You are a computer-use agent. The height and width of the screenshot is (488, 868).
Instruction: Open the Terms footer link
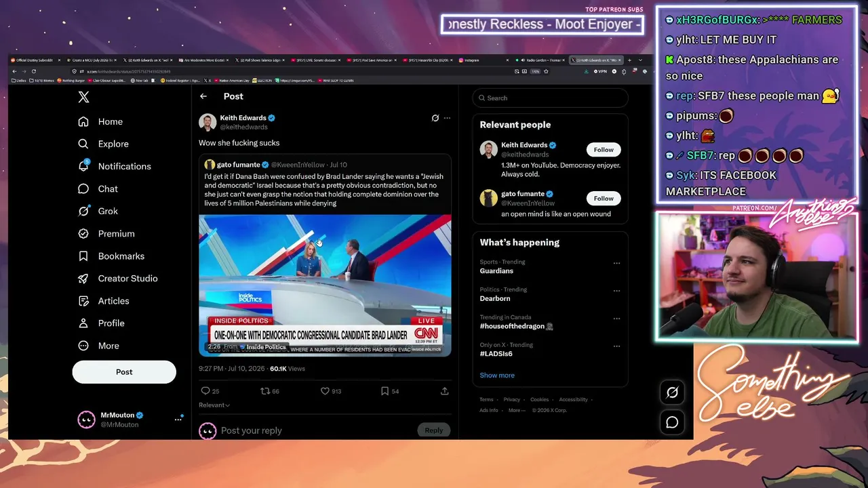[x=486, y=400]
